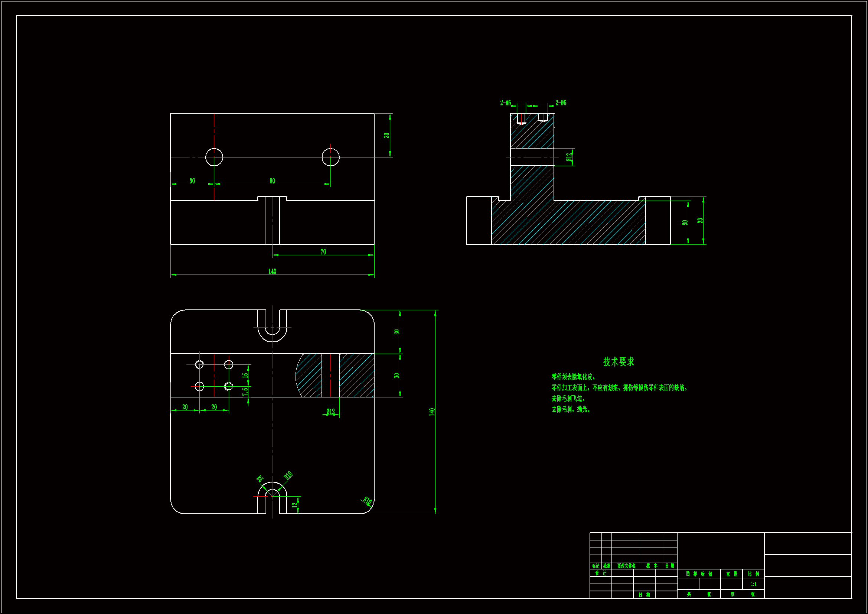Click the 2-Ø6 annotation label
Viewport: 868px width, 614px height.
click(x=561, y=103)
